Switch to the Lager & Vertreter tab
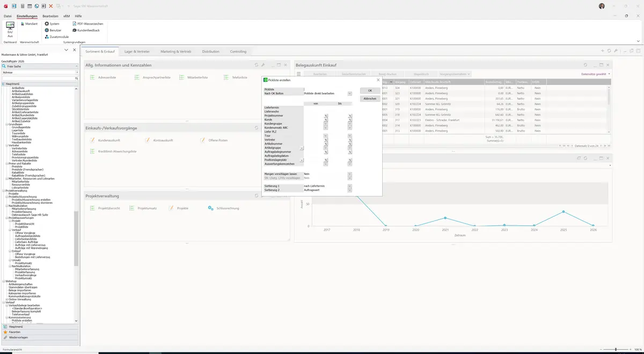The height and width of the screenshot is (354, 644). (137, 51)
